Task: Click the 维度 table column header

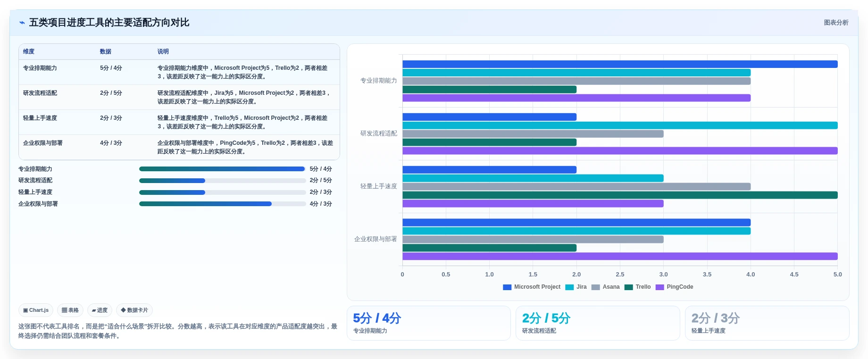Action: tap(29, 51)
